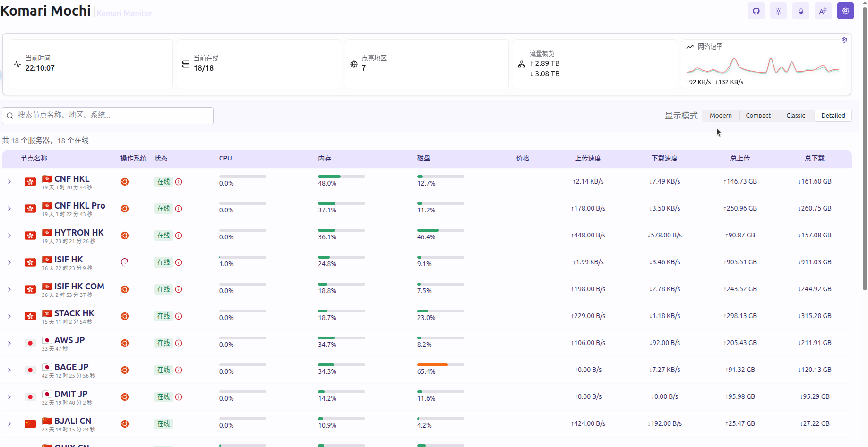Select the Detailed display mode tab
The image size is (868, 447).
(833, 116)
